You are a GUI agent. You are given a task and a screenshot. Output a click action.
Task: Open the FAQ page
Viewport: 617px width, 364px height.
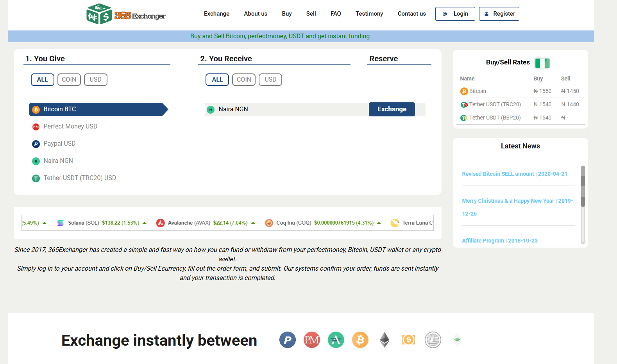336,14
